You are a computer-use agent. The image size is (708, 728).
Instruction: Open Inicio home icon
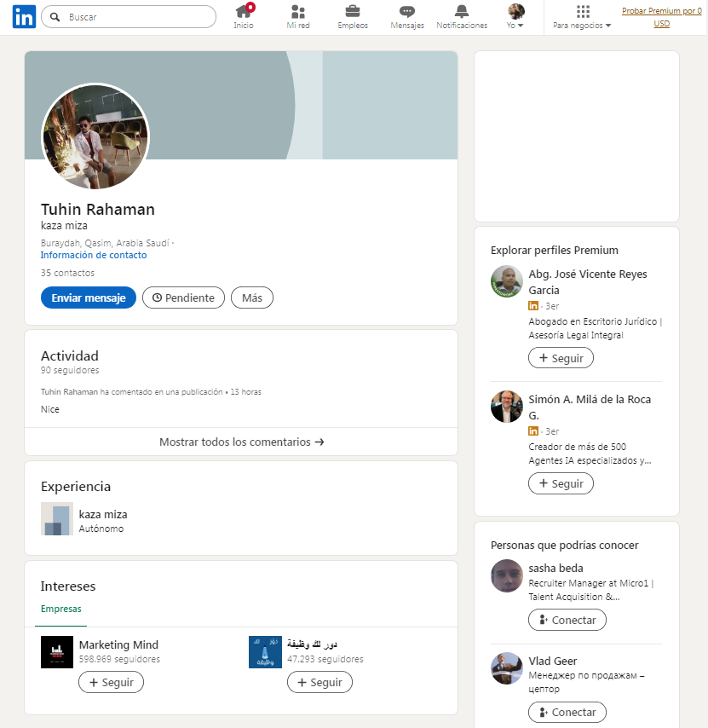click(x=244, y=11)
